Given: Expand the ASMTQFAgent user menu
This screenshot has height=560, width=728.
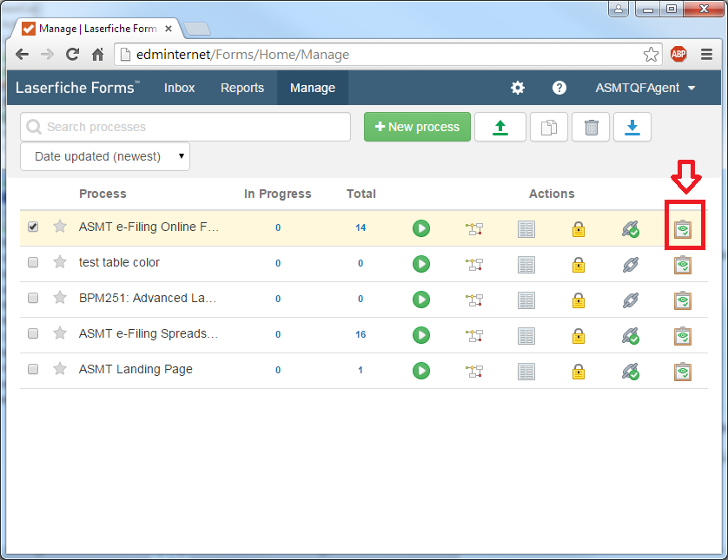Looking at the screenshot, I should 645,88.
